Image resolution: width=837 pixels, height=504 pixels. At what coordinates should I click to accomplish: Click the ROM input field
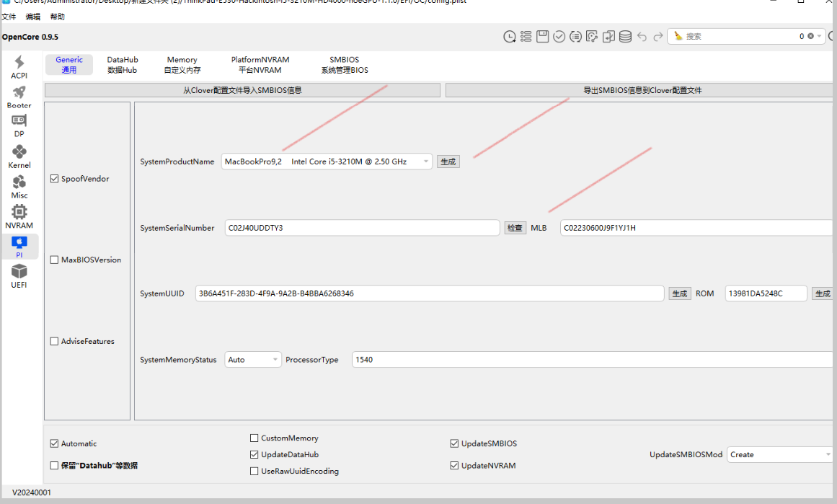tap(766, 293)
